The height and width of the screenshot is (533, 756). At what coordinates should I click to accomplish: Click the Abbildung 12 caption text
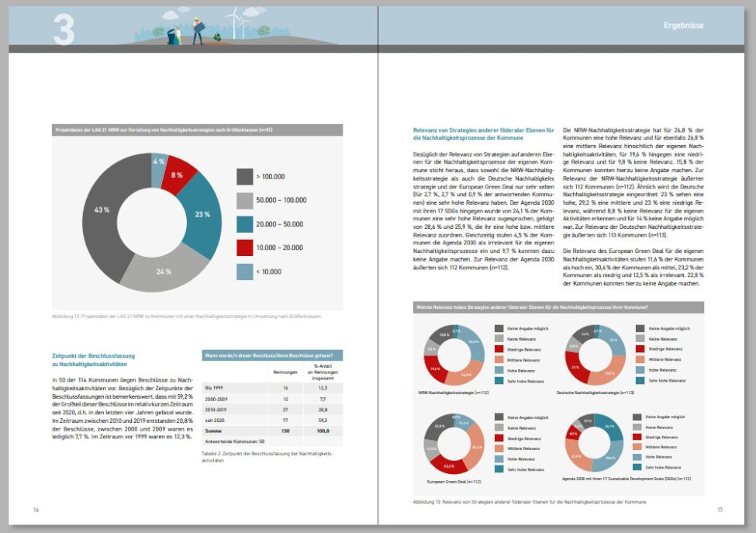[x=186, y=317]
